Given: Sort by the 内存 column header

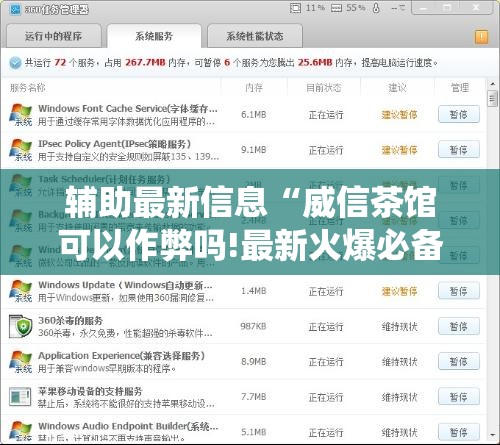Looking at the screenshot, I should pos(254,88).
